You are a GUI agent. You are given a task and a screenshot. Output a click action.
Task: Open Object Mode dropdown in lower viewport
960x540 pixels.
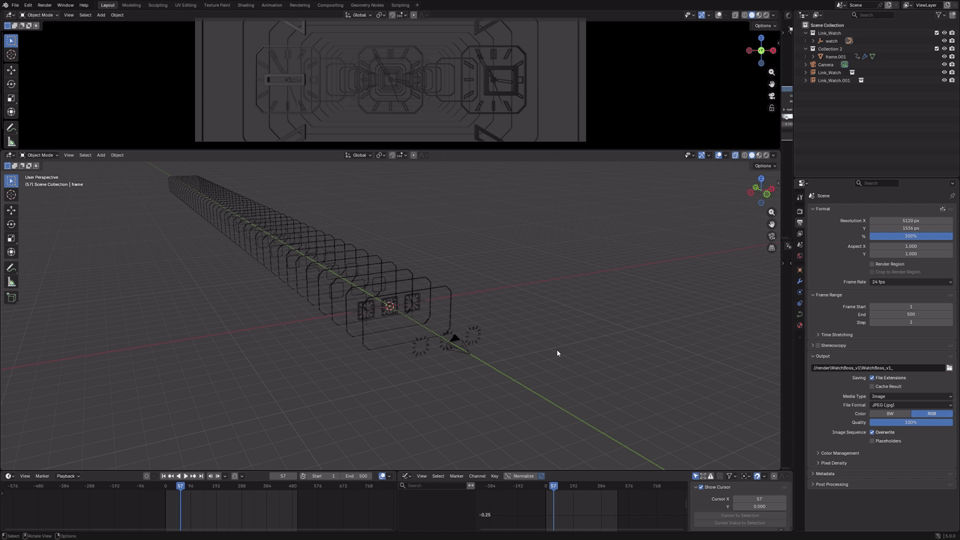click(x=39, y=155)
